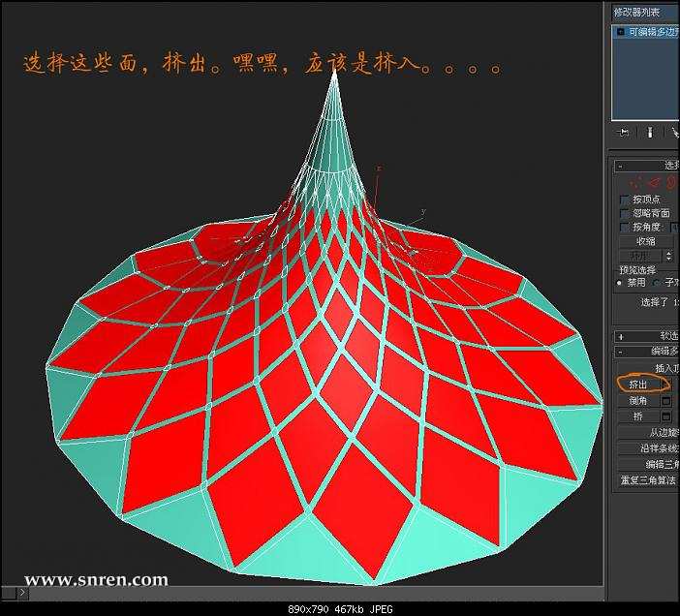Click the 桥 bridge button

[638, 416]
